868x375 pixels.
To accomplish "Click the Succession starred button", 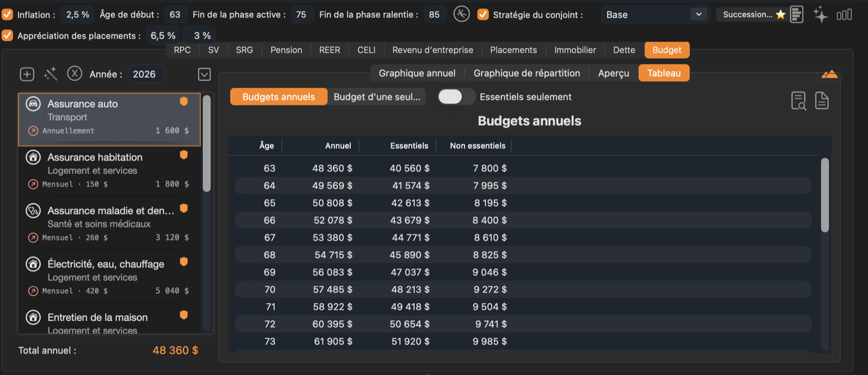I will tap(752, 14).
